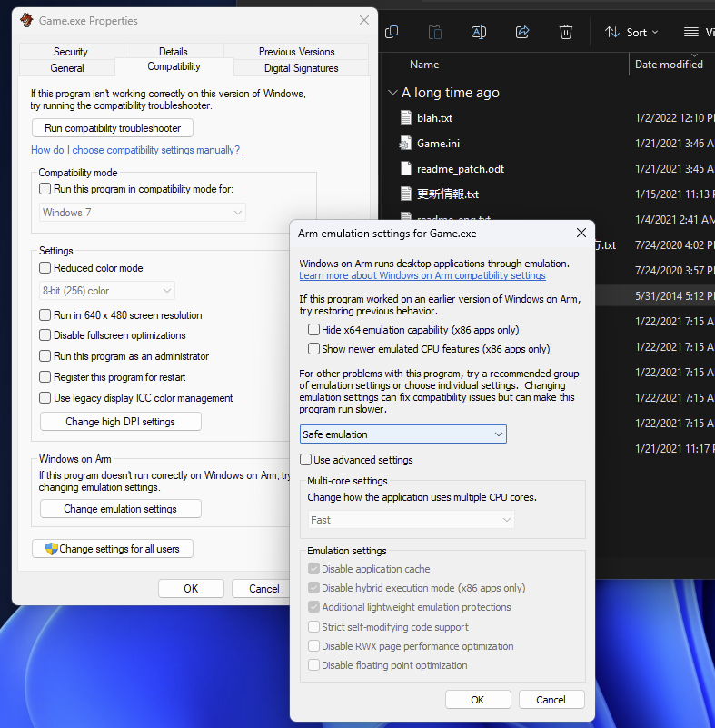Switch to the Security tab
The height and width of the screenshot is (728, 715).
click(x=71, y=52)
